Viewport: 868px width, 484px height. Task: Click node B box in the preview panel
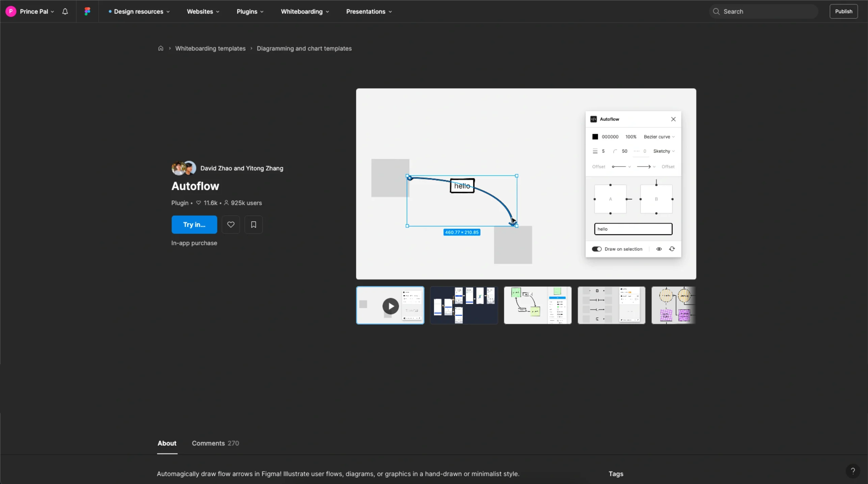pyautogui.click(x=656, y=199)
